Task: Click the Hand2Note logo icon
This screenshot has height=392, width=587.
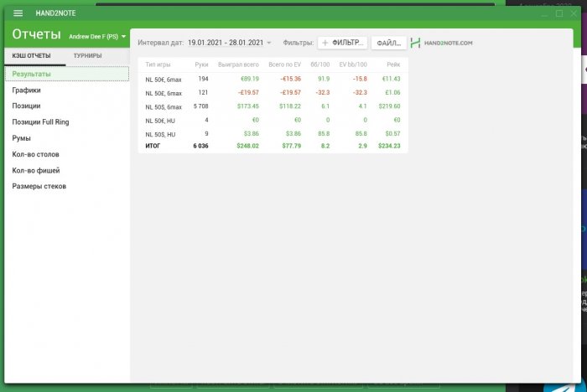Action: 415,43
